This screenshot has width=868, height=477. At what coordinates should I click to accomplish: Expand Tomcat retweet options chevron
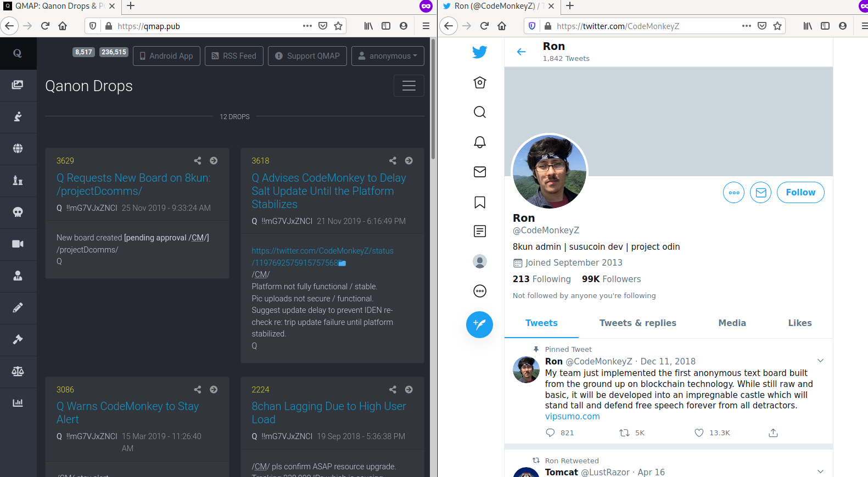tap(820, 472)
